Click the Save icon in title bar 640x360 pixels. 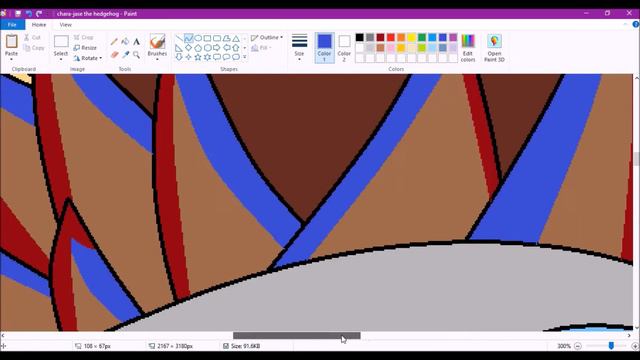tap(18, 13)
